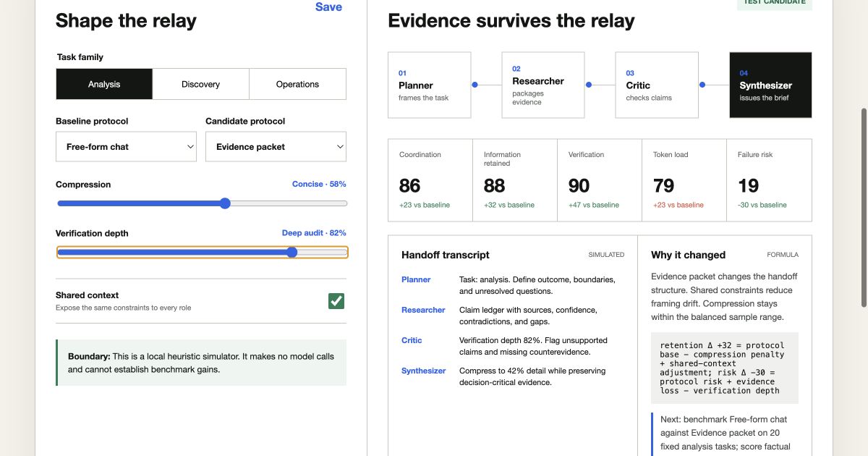Click the 'Concise · 58%' value
This screenshot has width=868, height=456.
(319, 184)
